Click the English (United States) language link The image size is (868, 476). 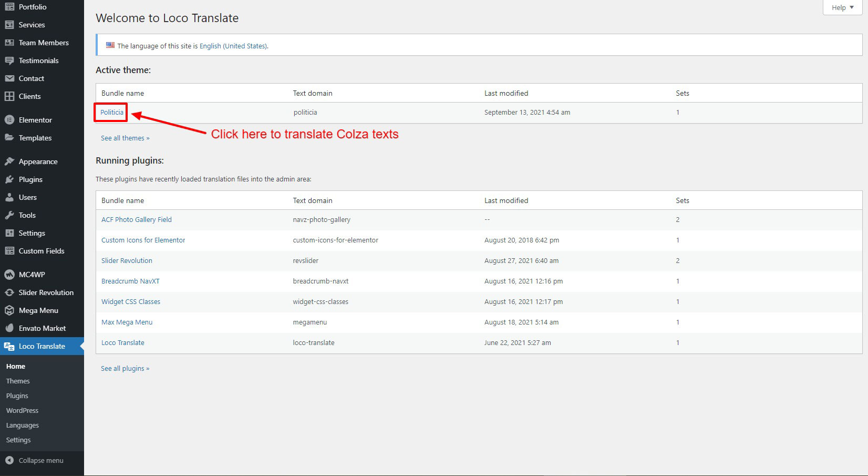click(x=233, y=46)
